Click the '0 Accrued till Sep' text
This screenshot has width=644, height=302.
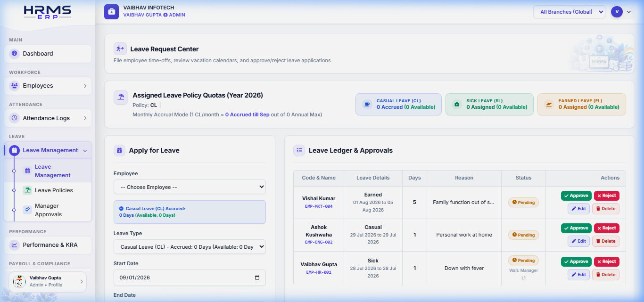247,114
